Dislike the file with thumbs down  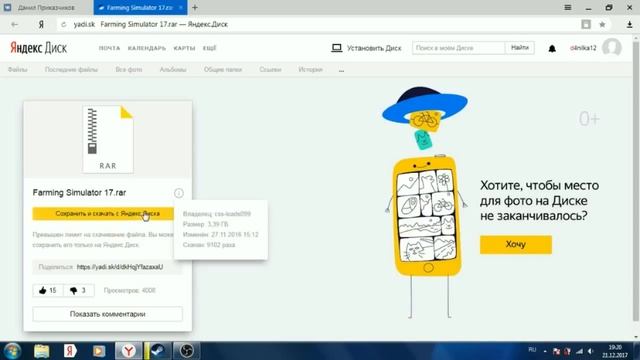(x=78, y=290)
